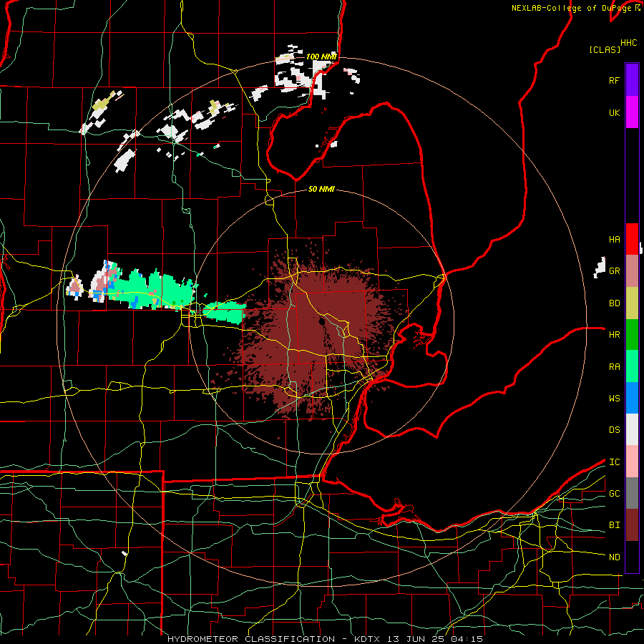Image resolution: width=644 pixels, height=644 pixels.
Task: Click the GR pink-brown legend swatch
Action: point(632,271)
